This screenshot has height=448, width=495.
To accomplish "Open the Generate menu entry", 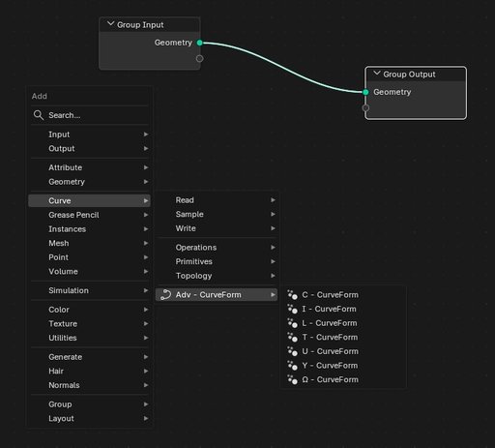I will pyautogui.click(x=89, y=357).
